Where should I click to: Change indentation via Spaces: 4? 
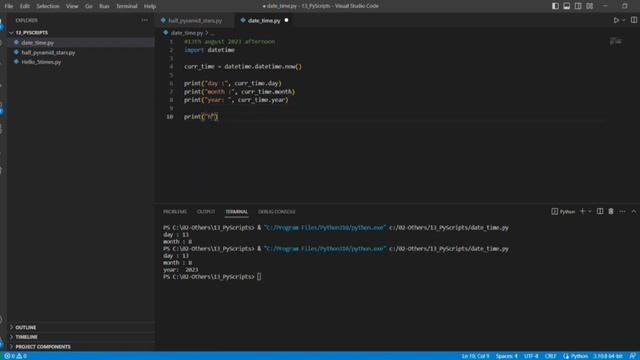coord(507,356)
